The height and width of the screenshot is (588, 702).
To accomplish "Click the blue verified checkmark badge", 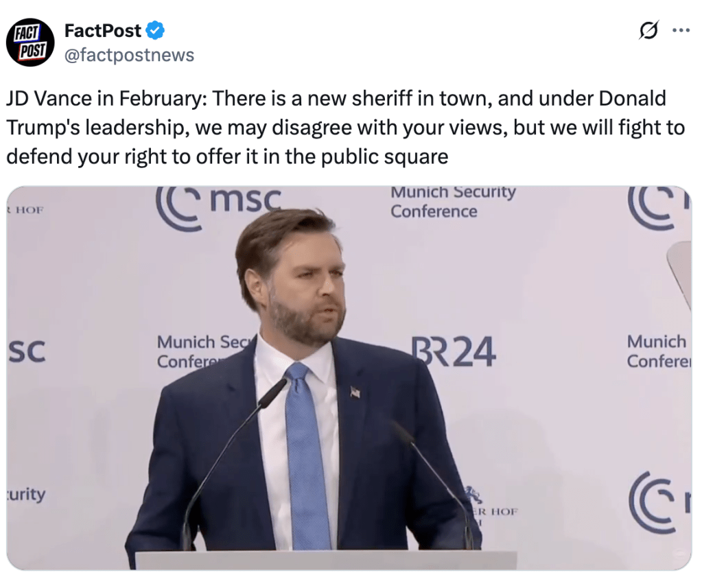I will [155, 31].
